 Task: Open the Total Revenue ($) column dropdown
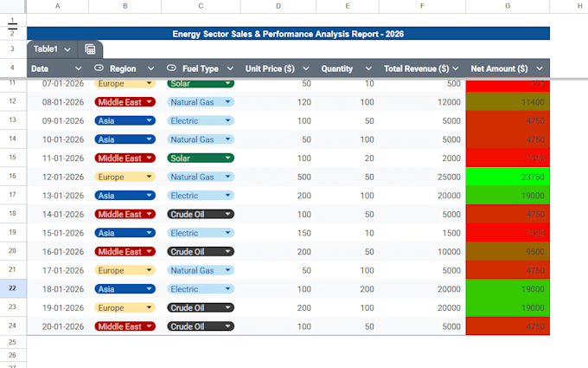click(x=455, y=68)
